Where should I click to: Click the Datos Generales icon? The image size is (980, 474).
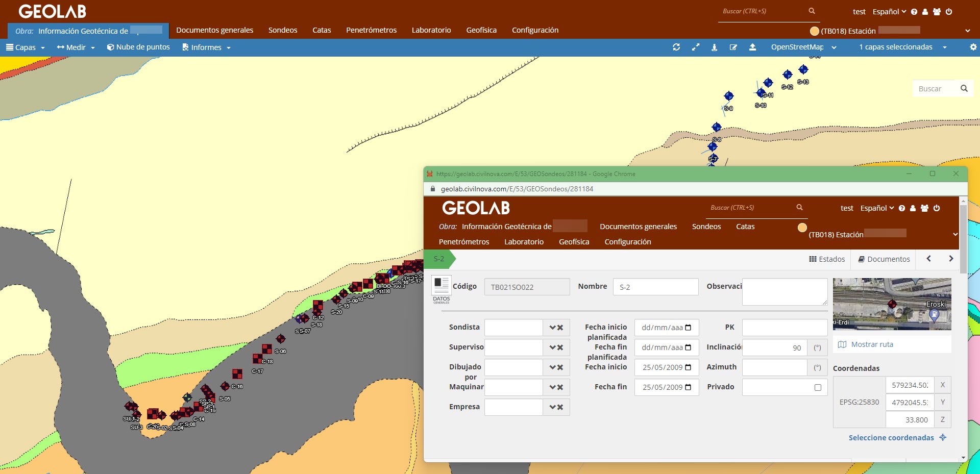click(x=441, y=289)
